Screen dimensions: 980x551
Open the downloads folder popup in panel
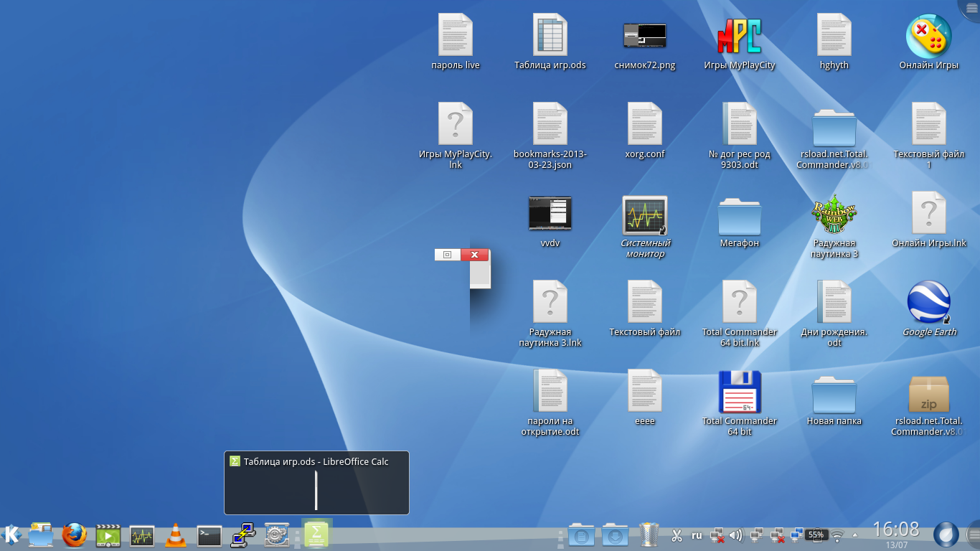click(x=615, y=535)
